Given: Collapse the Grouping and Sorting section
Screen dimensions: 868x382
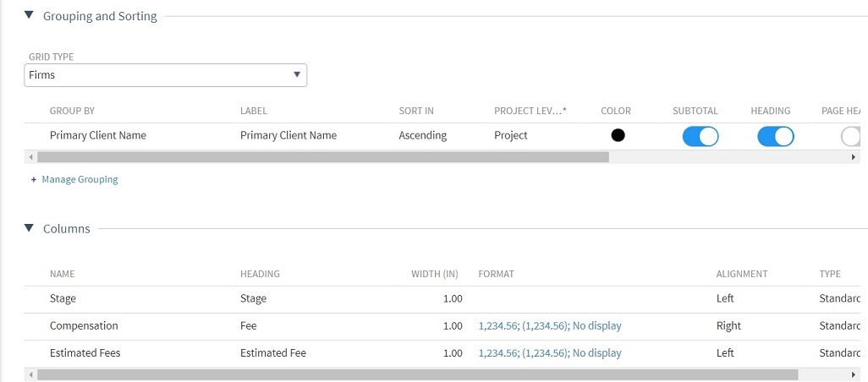Looking at the screenshot, I should 30,15.
